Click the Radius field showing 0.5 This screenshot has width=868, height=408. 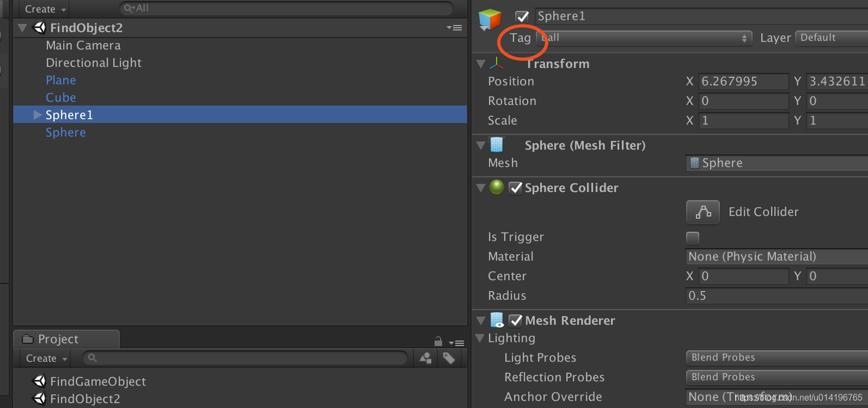777,295
